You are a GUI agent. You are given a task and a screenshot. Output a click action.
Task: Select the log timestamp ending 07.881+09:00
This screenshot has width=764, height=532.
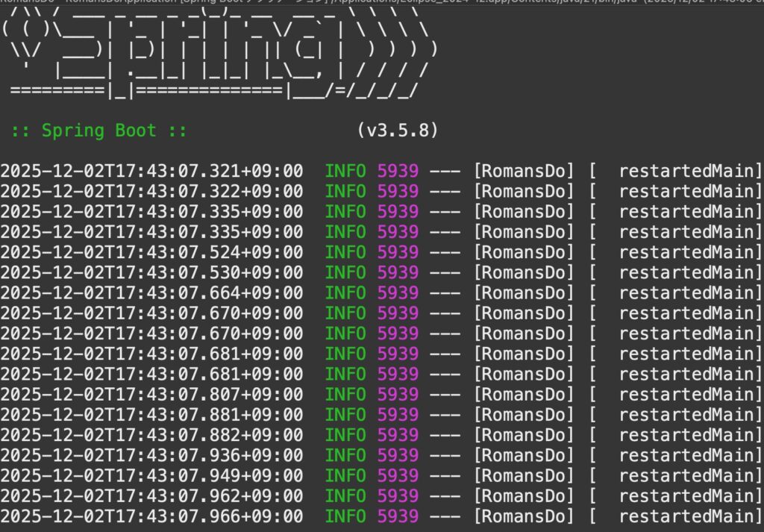point(151,414)
